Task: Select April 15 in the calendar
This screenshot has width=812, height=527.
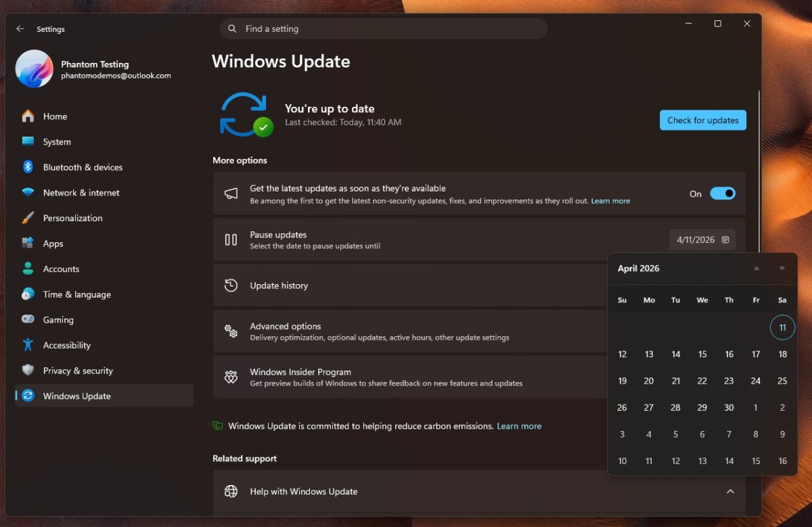Action: (x=702, y=354)
